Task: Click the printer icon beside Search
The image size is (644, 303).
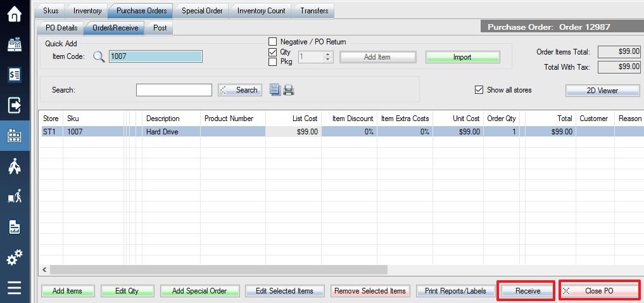Action: click(x=289, y=89)
